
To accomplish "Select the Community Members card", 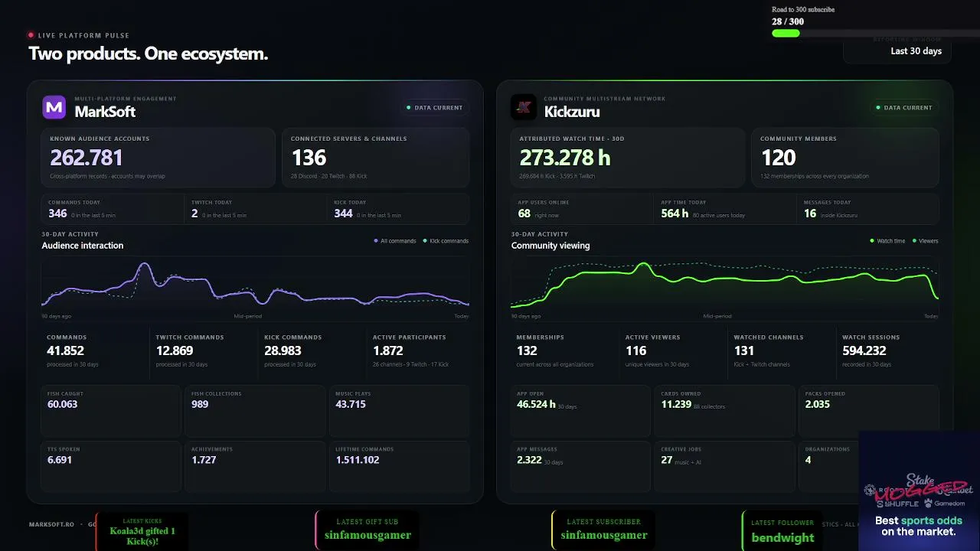I will click(845, 158).
